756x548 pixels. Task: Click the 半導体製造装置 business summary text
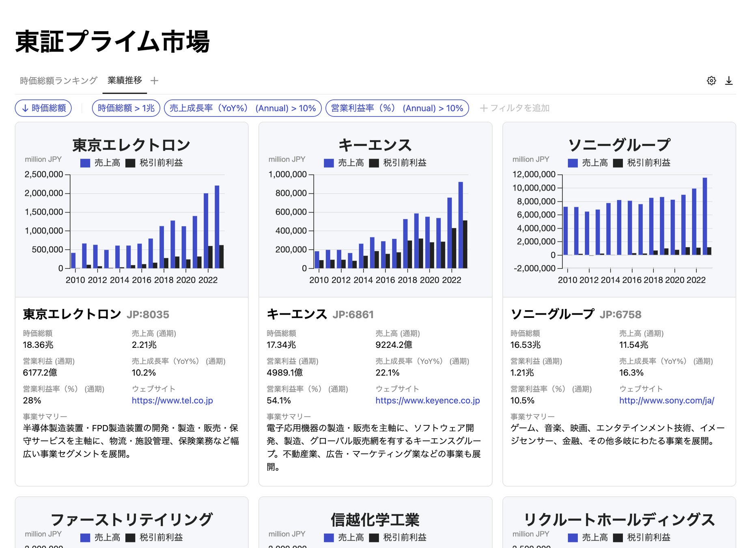[131, 441]
